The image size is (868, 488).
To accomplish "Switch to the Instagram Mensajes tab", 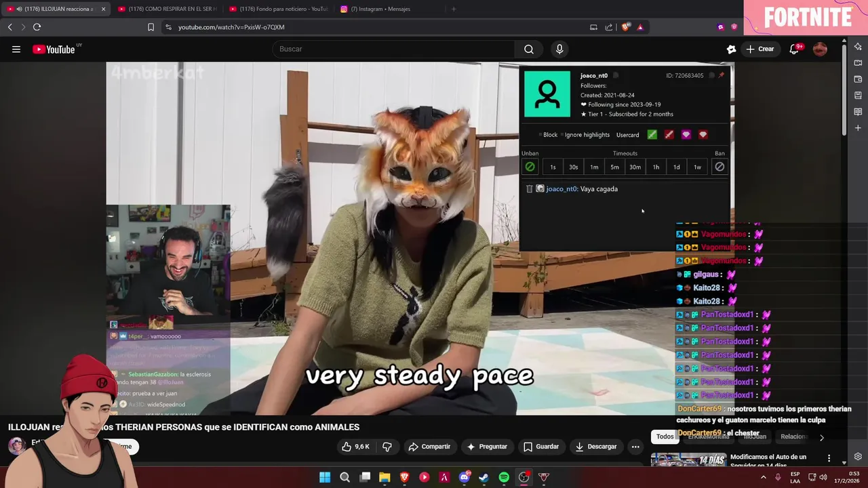I will tap(389, 9).
